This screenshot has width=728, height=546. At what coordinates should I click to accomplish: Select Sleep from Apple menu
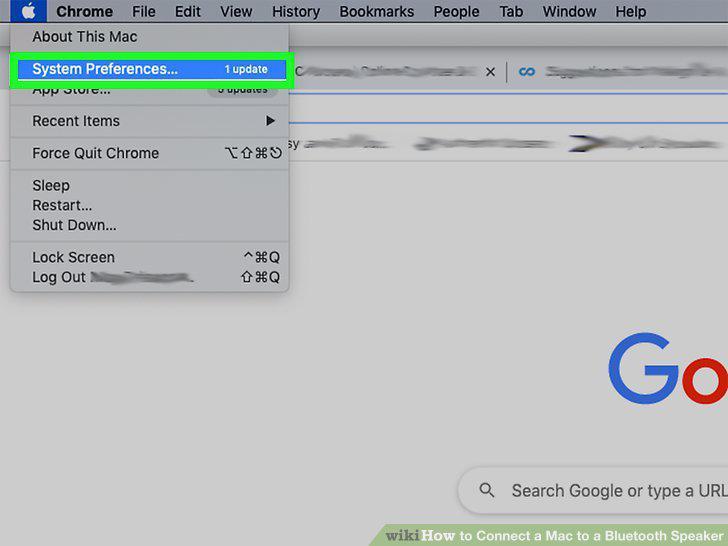pos(150,185)
